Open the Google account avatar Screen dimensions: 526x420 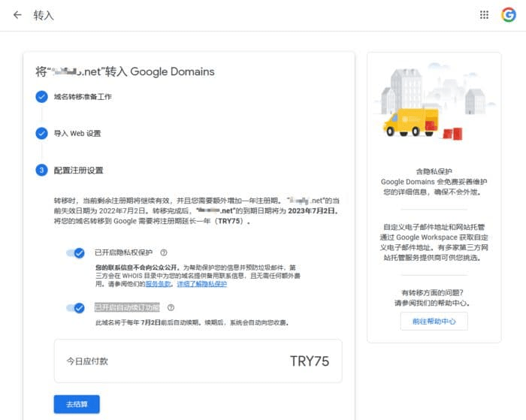pyautogui.click(x=508, y=15)
